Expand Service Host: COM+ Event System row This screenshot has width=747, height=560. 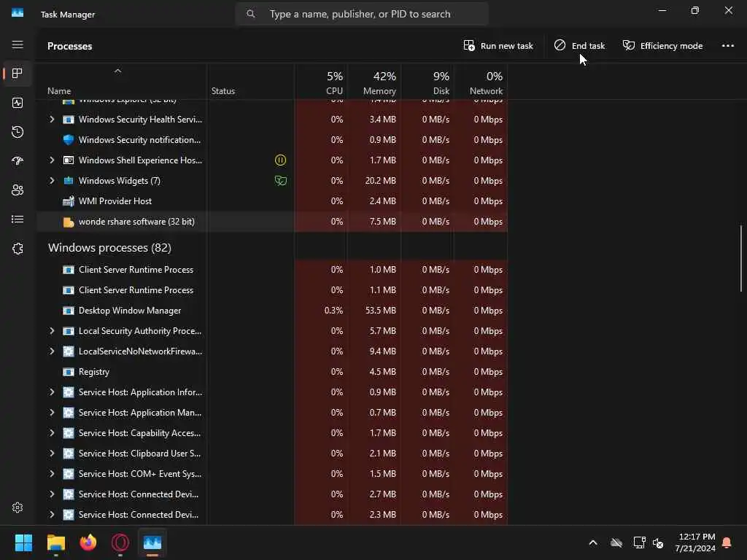click(52, 474)
